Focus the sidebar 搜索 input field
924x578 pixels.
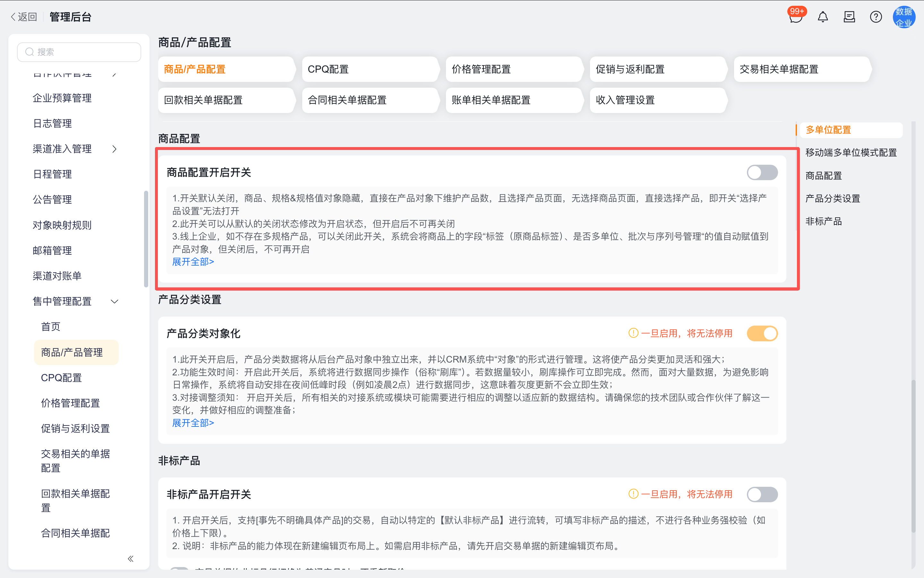click(x=79, y=52)
